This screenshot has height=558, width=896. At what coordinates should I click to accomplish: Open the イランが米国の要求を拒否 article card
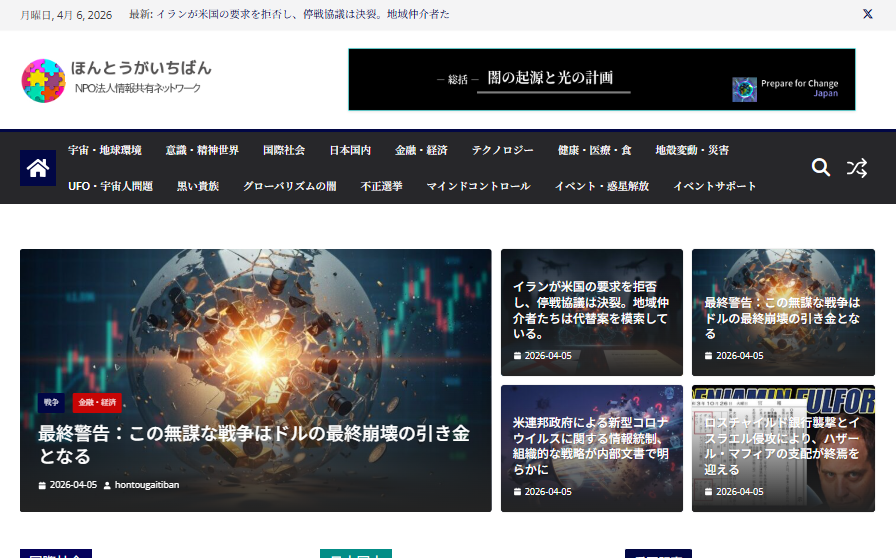coord(590,310)
